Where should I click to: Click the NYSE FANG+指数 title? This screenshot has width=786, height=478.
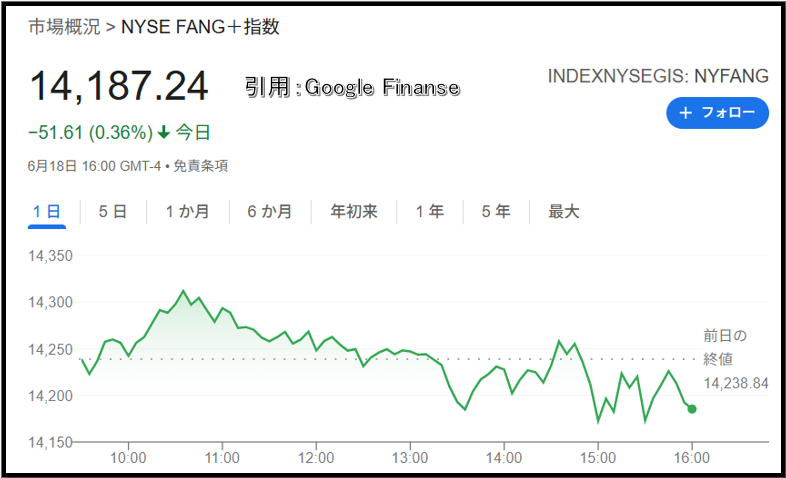200,27
